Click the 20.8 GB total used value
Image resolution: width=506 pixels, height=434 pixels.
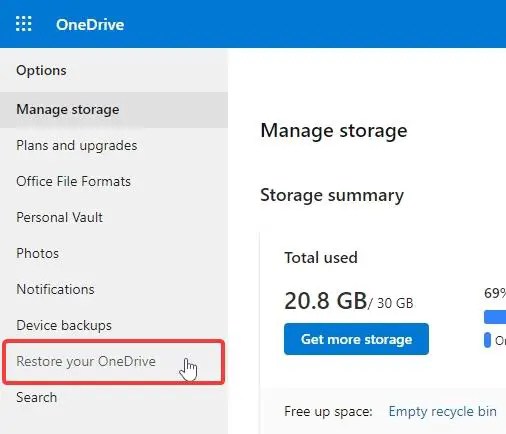(x=326, y=301)
